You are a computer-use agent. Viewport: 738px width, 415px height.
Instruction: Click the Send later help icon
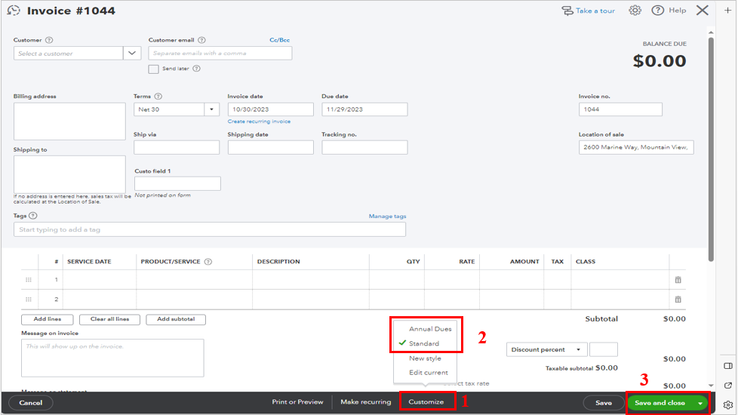click(197, 69)
